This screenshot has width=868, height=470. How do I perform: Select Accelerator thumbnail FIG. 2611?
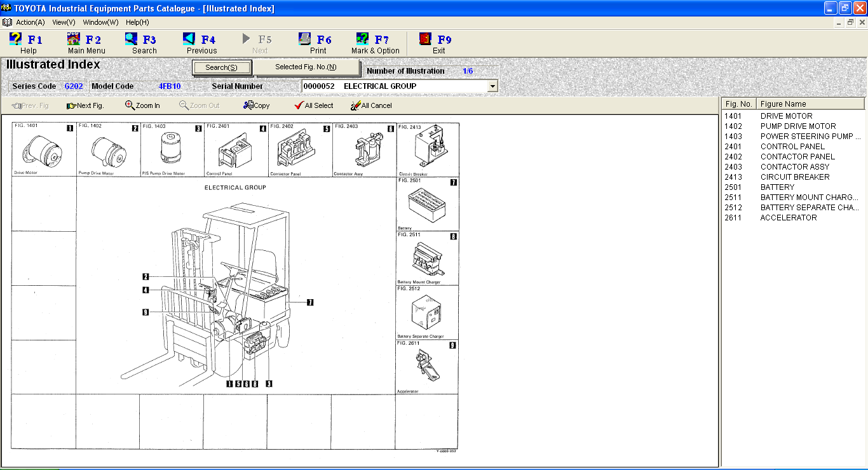coord(428,367)
